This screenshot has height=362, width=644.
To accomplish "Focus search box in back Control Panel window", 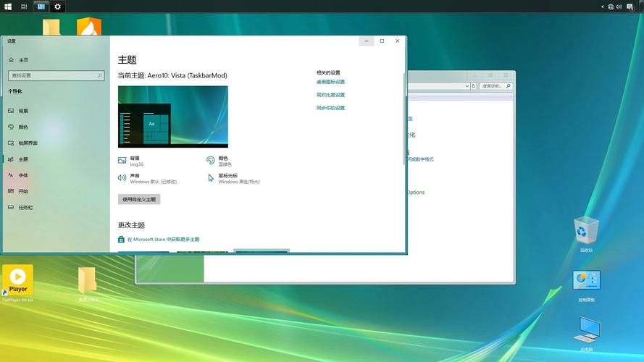I will tap(495, 86).
